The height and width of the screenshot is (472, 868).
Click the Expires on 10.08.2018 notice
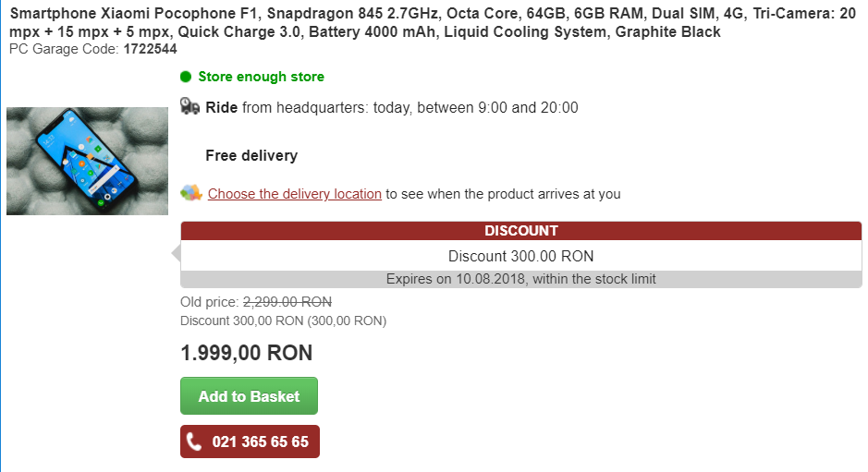coord(520,279)
